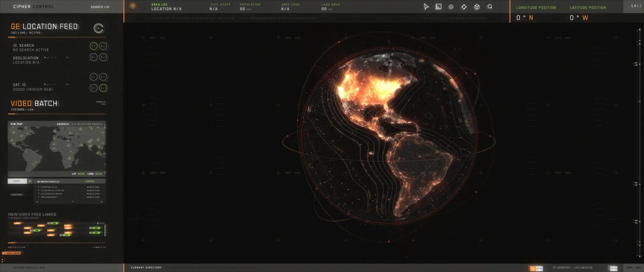Image resolution: width=644 pixels, height=272 pixels.
Task: Switch to the 3D cube view
Action: click(x=477, y=7)
